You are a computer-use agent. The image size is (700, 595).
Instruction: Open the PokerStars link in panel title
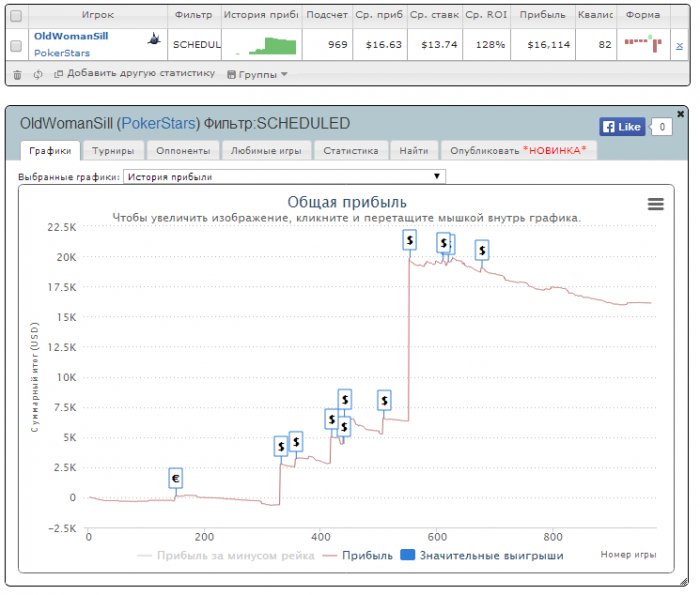pyautogui.click(x=158, y=124)
